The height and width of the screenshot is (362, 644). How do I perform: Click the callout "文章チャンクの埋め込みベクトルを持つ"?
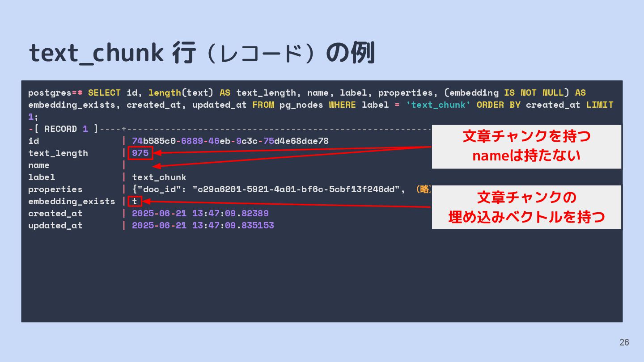click(x=526, y=207)
